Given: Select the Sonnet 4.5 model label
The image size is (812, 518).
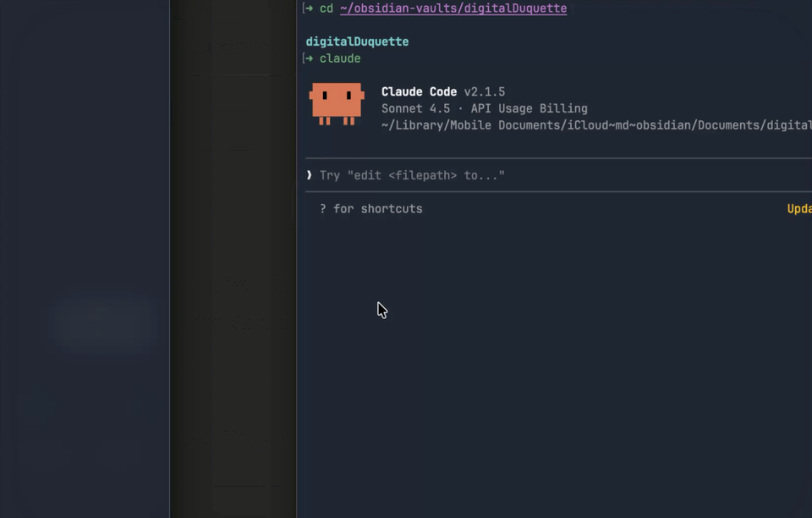Looking at the screenshot, I should coord(415,108).
